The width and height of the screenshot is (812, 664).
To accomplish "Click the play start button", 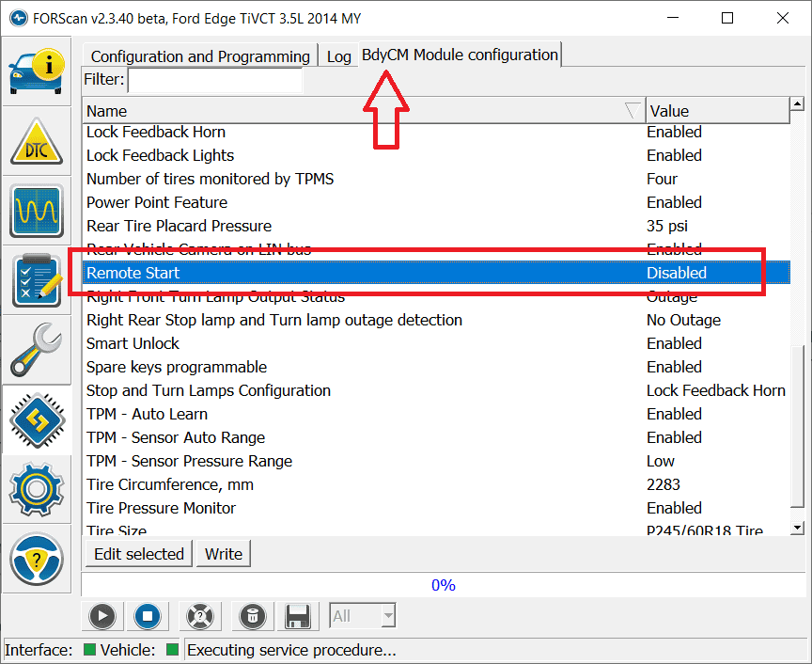I will [102, 617].
